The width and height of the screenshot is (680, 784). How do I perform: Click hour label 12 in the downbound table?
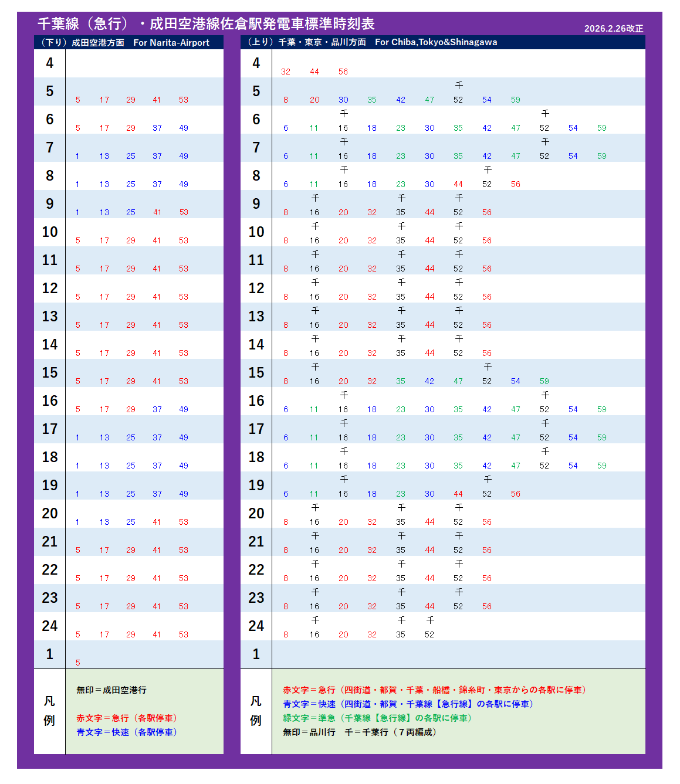(50, 289)
